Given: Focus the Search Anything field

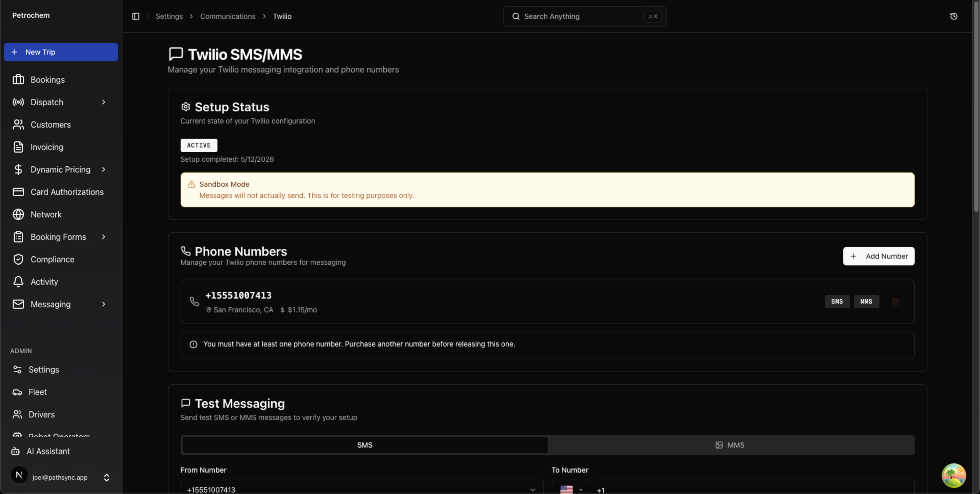Looking at the screenshot, I should 585,16.
